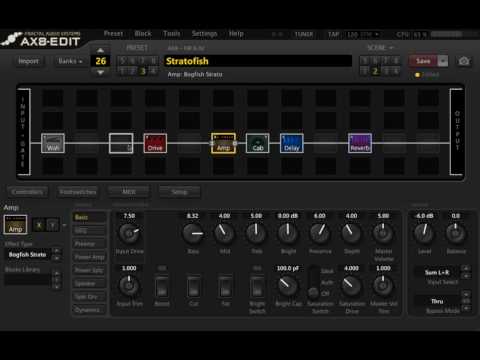Click the Bass knob
480x360 pixels.
pos(193,233)
